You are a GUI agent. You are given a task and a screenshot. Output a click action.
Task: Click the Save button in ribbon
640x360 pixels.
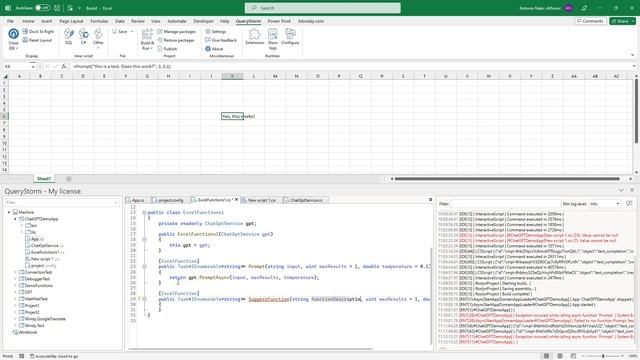pyautogui.click(x=120, y=31)
